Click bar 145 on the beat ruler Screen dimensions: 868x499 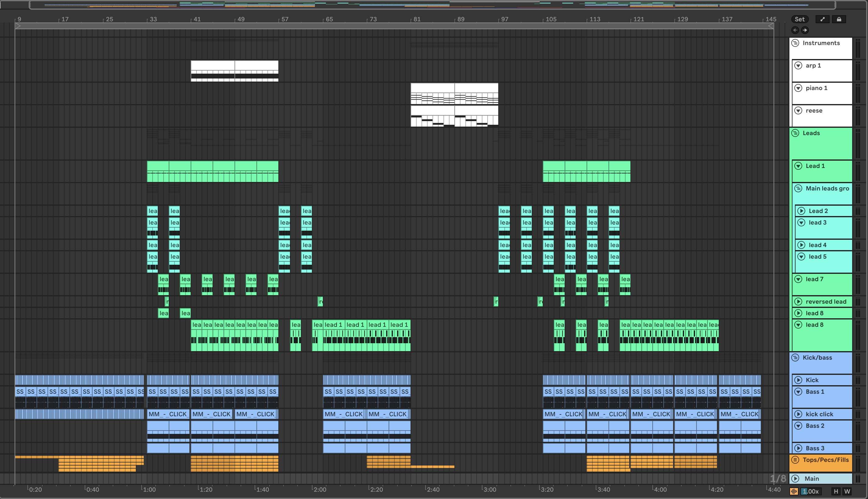(x=771, y=19)
